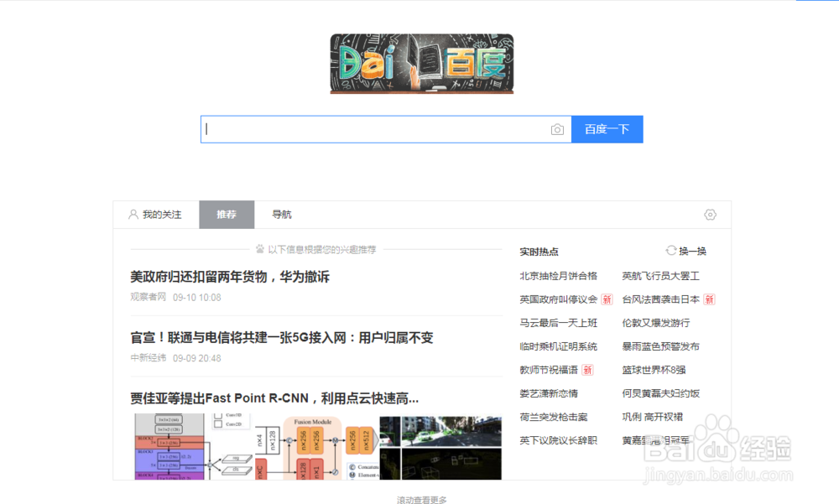The image size is (839, 504).
Task: Select the 推荐 tab
Action: coord(227,215)
